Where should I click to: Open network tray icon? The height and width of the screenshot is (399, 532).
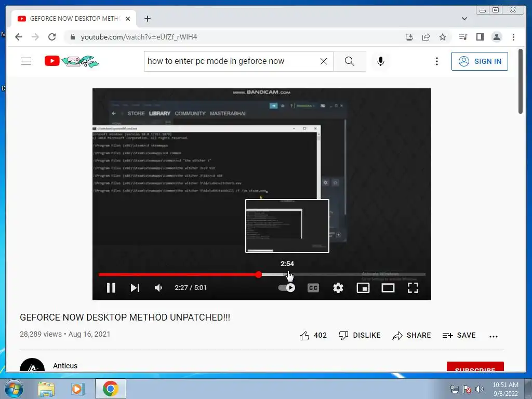point(454,389)
